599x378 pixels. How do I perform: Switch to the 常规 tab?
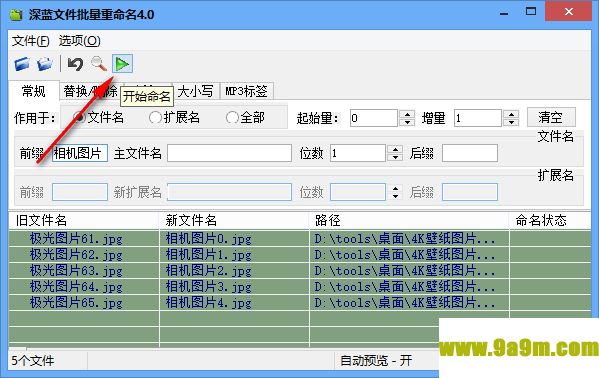(x=34, y=91)
